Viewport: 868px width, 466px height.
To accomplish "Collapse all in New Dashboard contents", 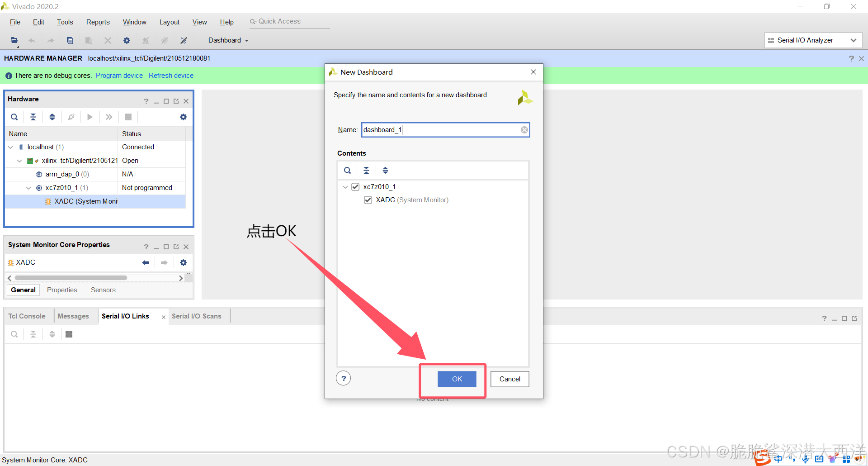I will (366, 171).
